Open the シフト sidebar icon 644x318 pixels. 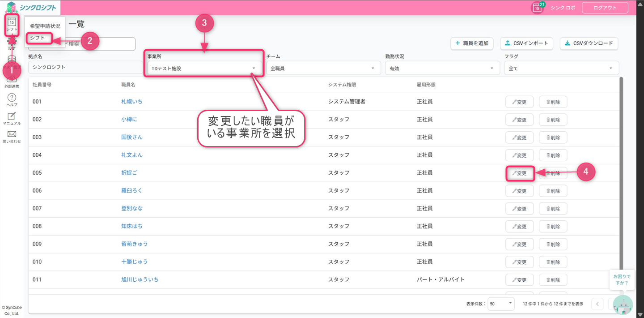[12, 25]
